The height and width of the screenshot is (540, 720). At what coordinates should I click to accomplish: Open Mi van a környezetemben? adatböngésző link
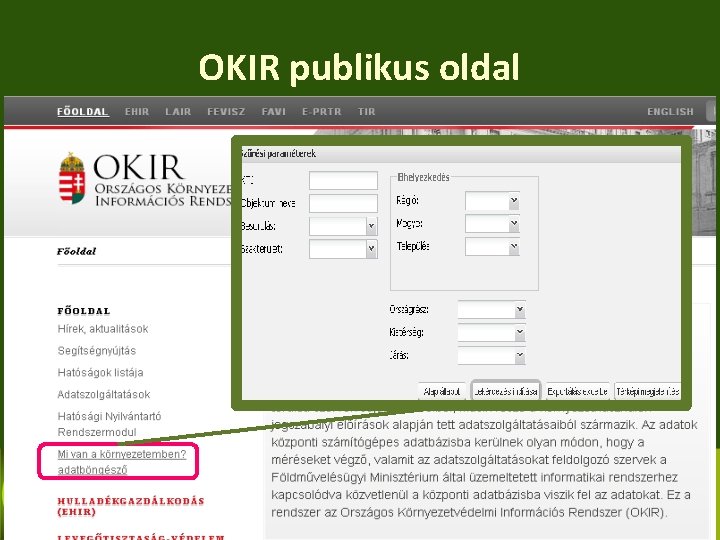point(122,462)
